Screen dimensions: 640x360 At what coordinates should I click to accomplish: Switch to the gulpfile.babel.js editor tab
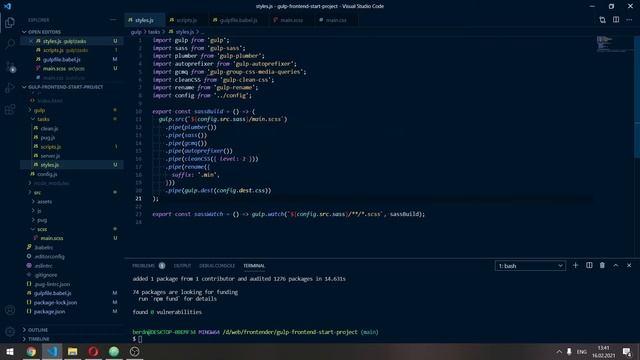pos(238,20)
